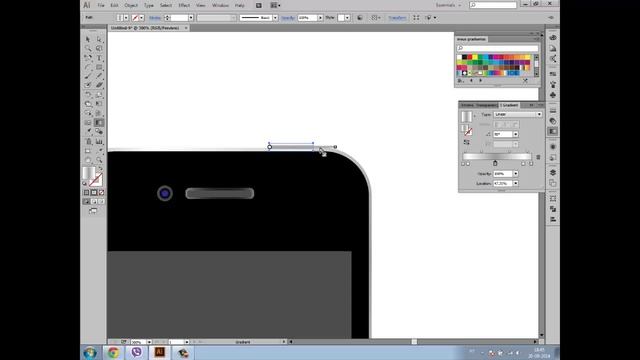This screenshot has height=360, width=640.
Task: Open the gradient angle dropdown
Action: (516, 134)
